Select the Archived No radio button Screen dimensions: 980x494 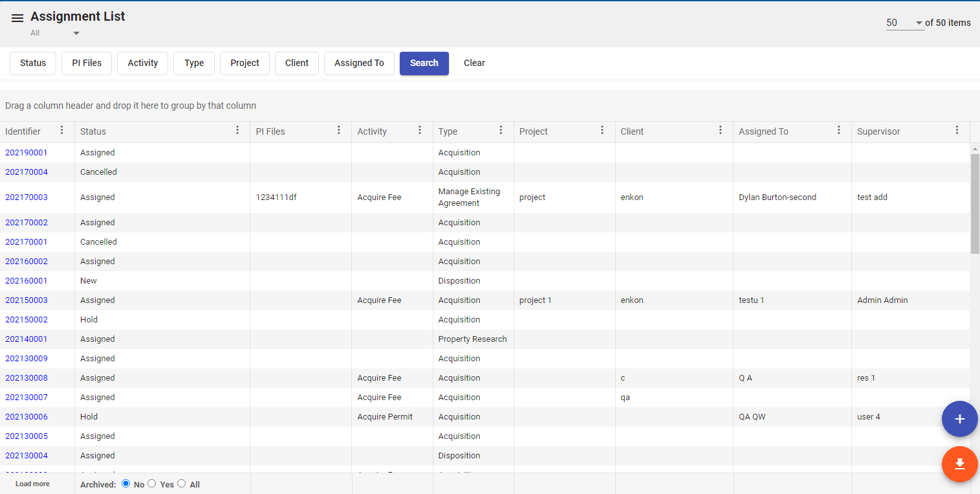click(x=126, y=484)
